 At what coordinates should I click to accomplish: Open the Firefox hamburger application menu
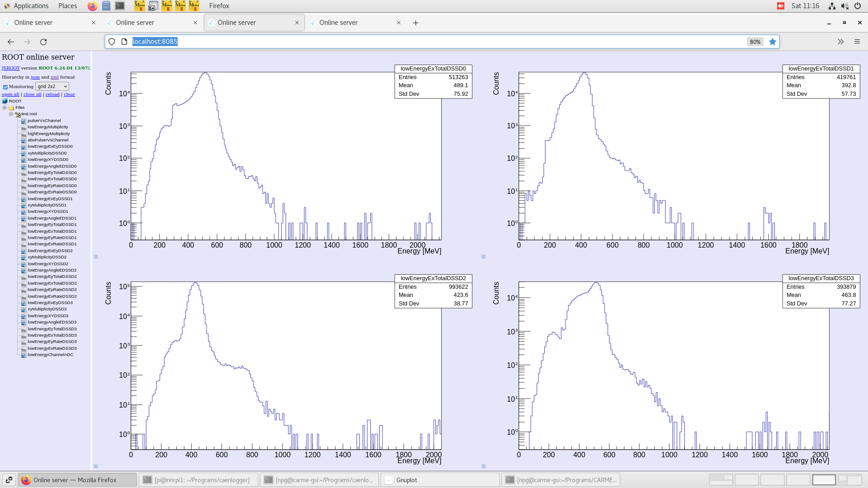(x=857, y=42)
